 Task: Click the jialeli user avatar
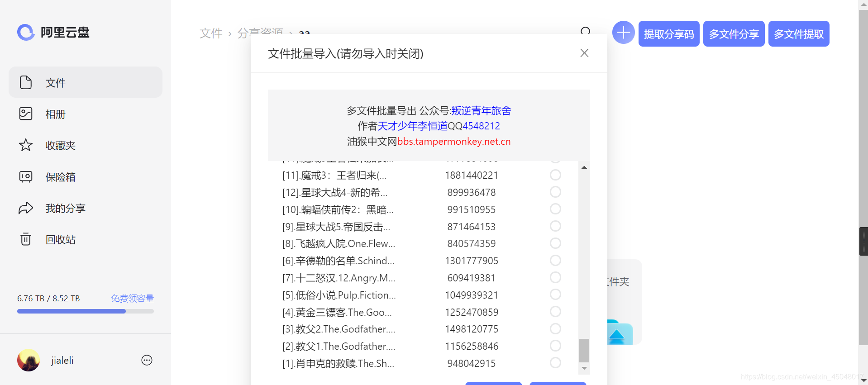pos(29,360)
